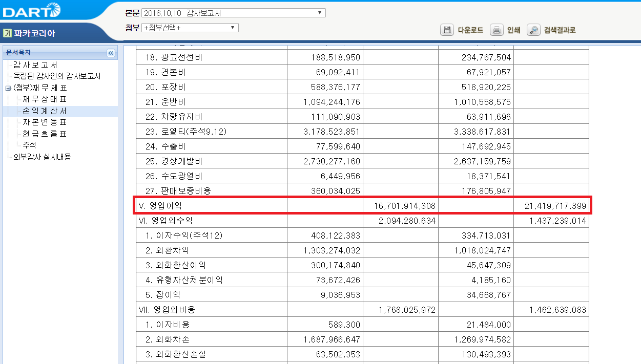This screenshot has height=364, width=641.
Task: Open the 주석 notes section
Action: pyautogui.click(x=29, y=145)
